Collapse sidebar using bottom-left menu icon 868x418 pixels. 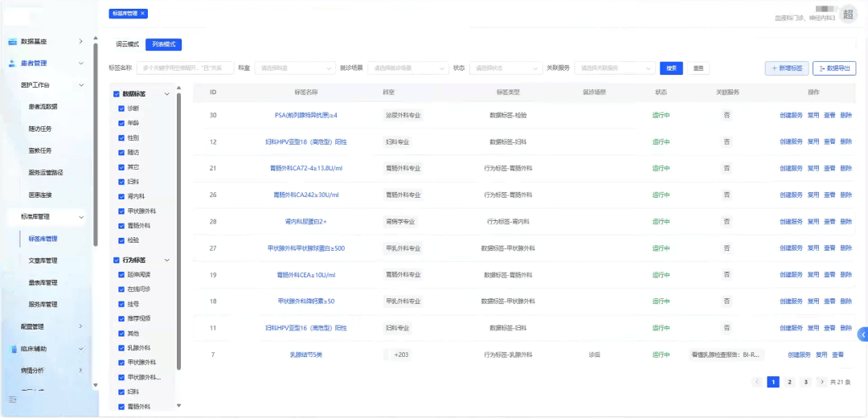tap(13, 400)
